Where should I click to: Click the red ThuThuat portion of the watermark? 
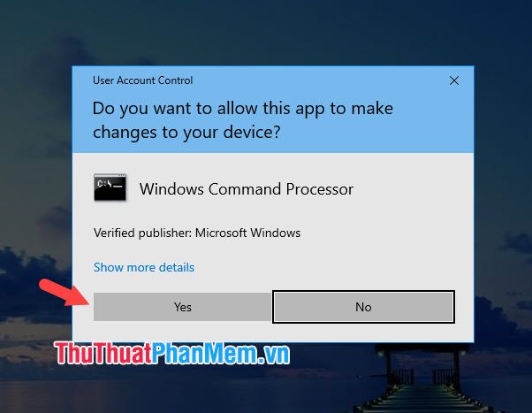coord(103,353)
